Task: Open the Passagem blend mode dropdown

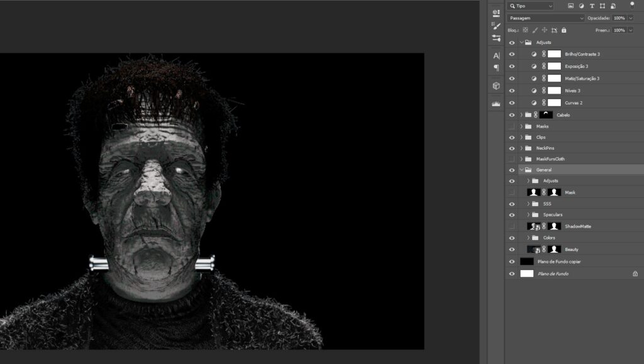Action: point(545,18)
